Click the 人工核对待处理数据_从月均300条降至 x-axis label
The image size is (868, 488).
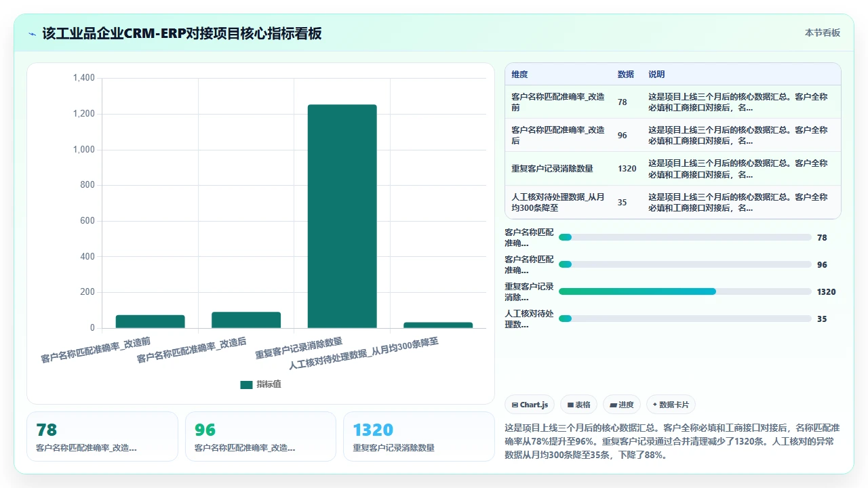(363, 353)
